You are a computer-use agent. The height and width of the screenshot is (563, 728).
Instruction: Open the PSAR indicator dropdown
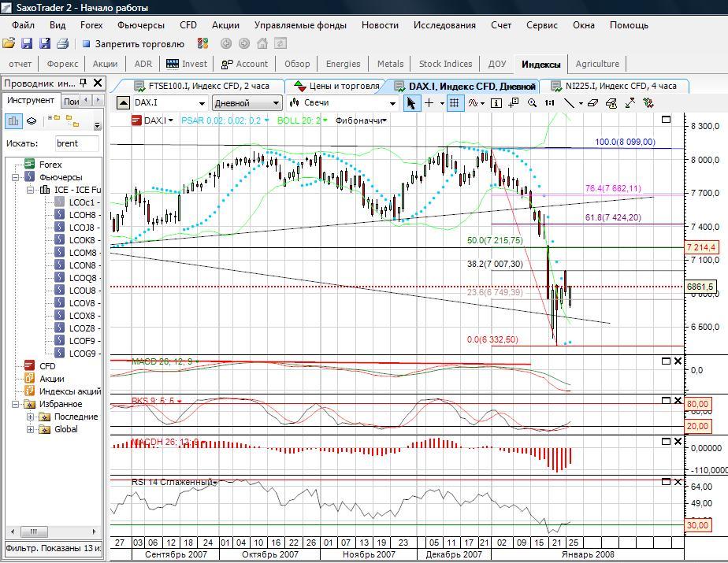[266, 120]
